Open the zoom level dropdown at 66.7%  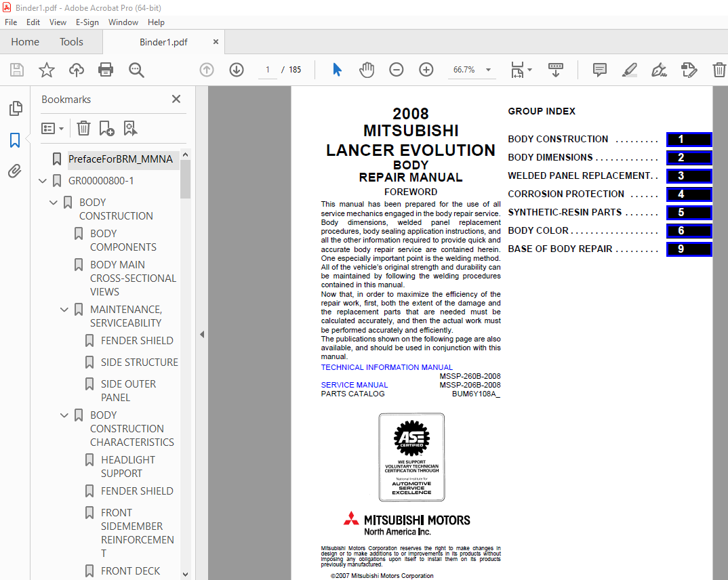point(488,70)
